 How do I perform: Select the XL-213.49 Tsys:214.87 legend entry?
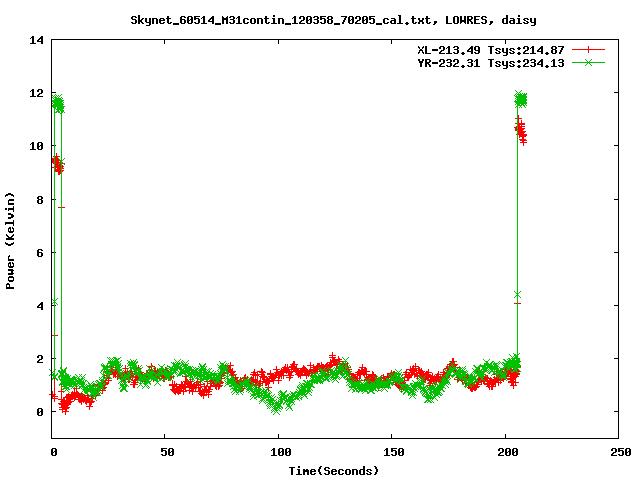click(x=491, y=50)
